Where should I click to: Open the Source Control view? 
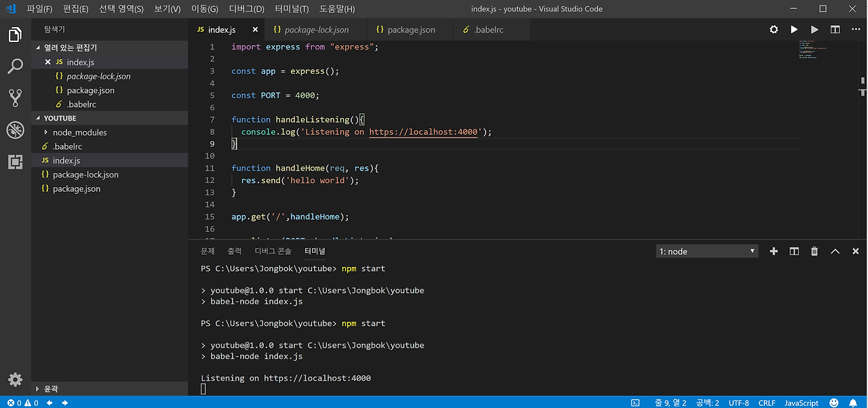[x=15, y=98]
